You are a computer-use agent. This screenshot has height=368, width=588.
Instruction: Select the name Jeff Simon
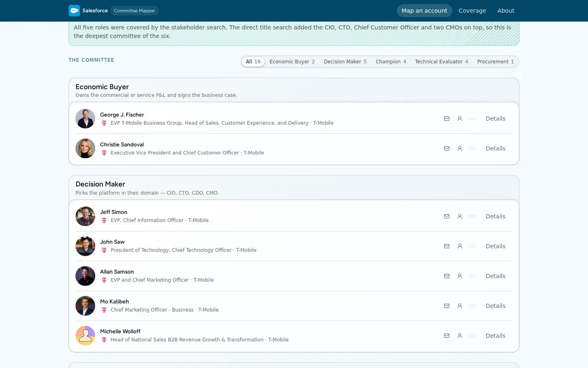coord(113,212)
